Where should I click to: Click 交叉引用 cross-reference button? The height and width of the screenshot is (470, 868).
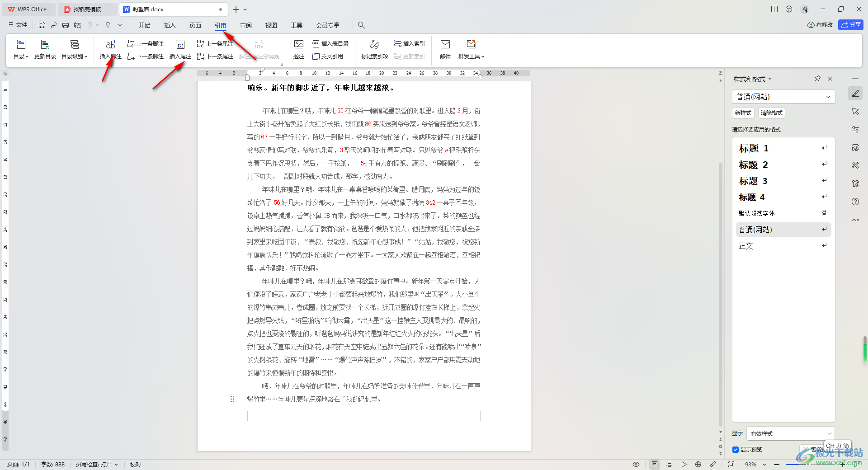point(328,56)
